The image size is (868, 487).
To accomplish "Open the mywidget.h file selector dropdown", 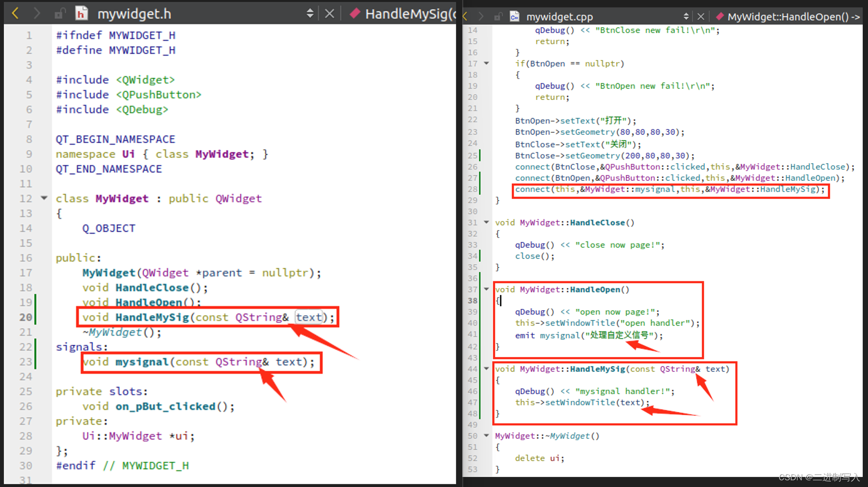I will pos(310,13).
